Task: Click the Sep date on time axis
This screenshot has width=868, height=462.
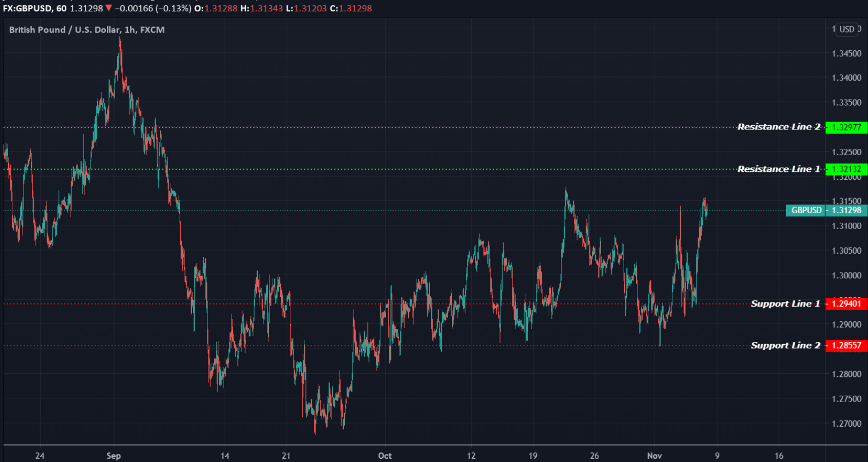Action: point(113,456)
